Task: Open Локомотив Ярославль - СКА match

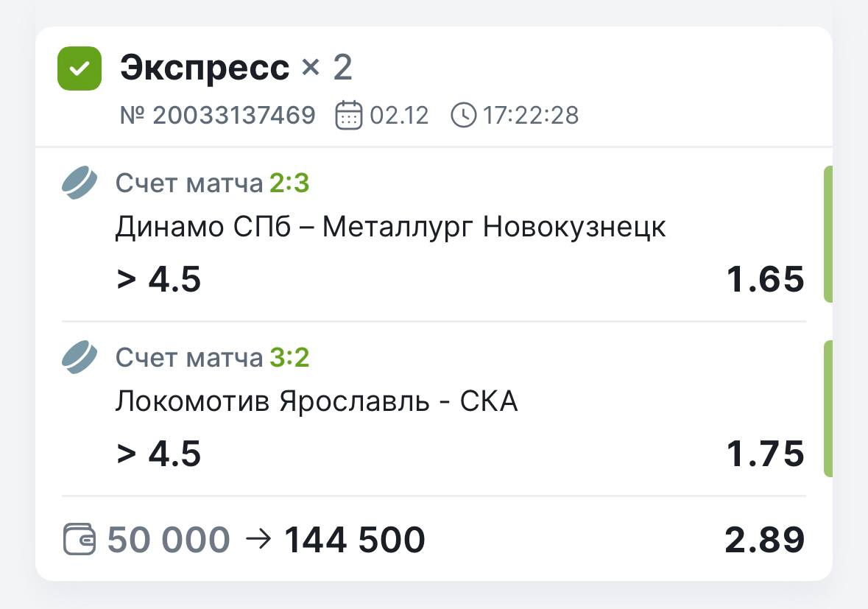Action: pyautogui.click(x=317, y=402)
